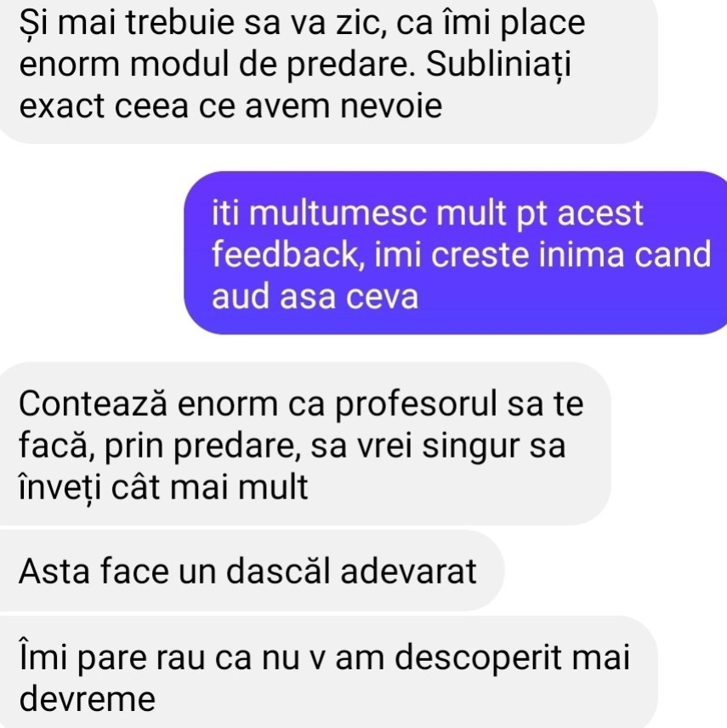Click the word "devreme" at the bottom

click(x=88, y=699)
